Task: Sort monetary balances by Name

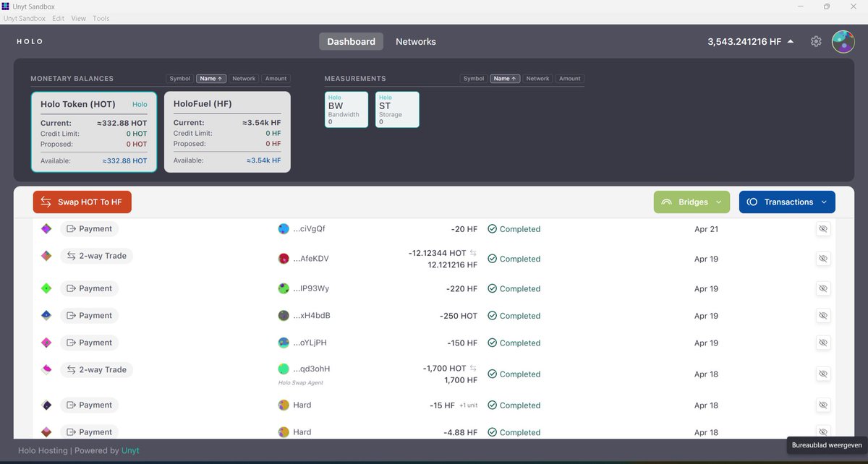Action: tap(211, 78)
